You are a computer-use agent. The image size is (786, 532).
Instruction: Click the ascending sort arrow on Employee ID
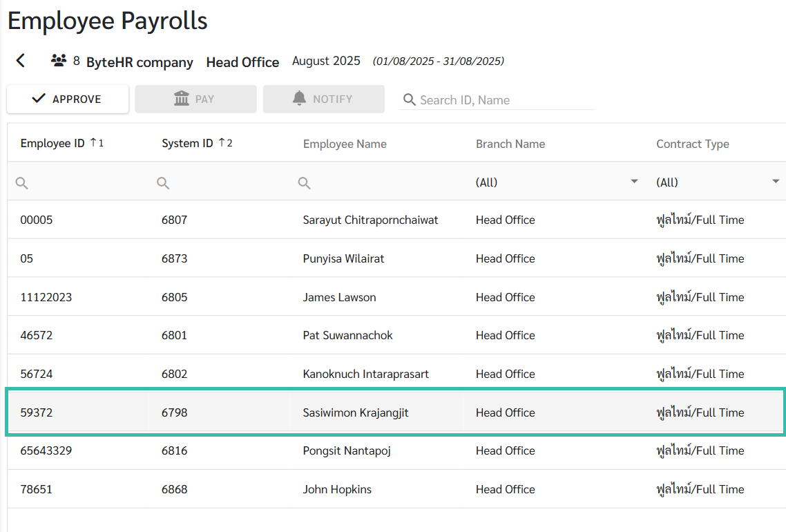pos(94,143)
